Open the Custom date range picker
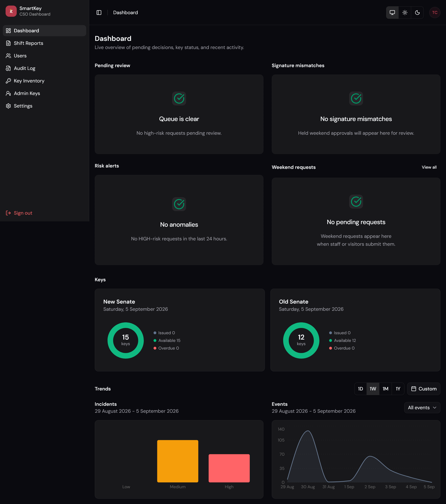446x504 pixels. point(423,389)
